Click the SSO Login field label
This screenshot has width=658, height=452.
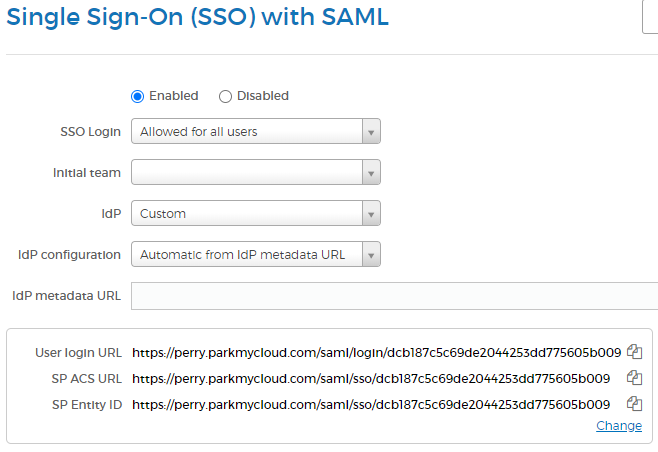pos(91,131)
